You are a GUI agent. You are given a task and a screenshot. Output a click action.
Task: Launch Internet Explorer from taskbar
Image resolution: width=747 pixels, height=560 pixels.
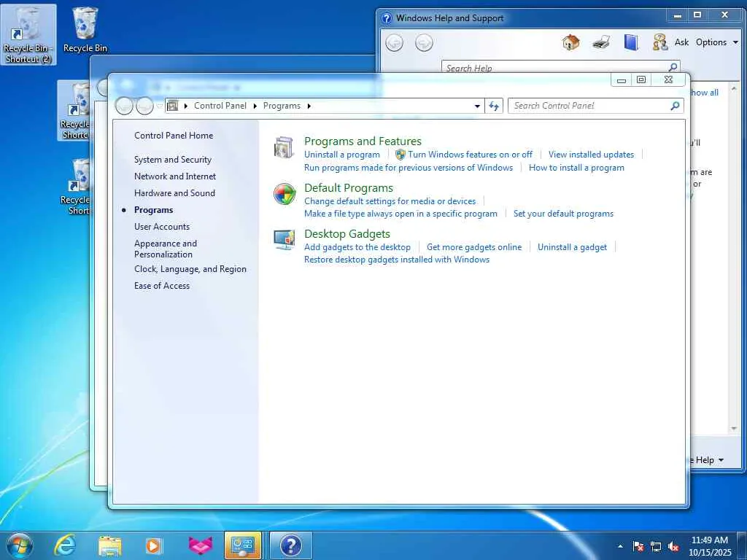(x=64, y=545)
